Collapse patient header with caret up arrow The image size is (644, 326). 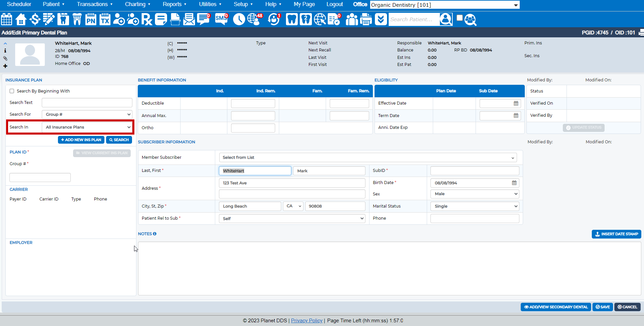5,43
